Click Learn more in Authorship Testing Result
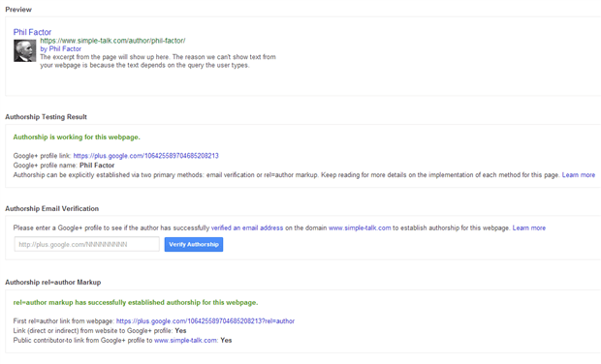This screenshot has width=601, height=364. coord(579,175)
